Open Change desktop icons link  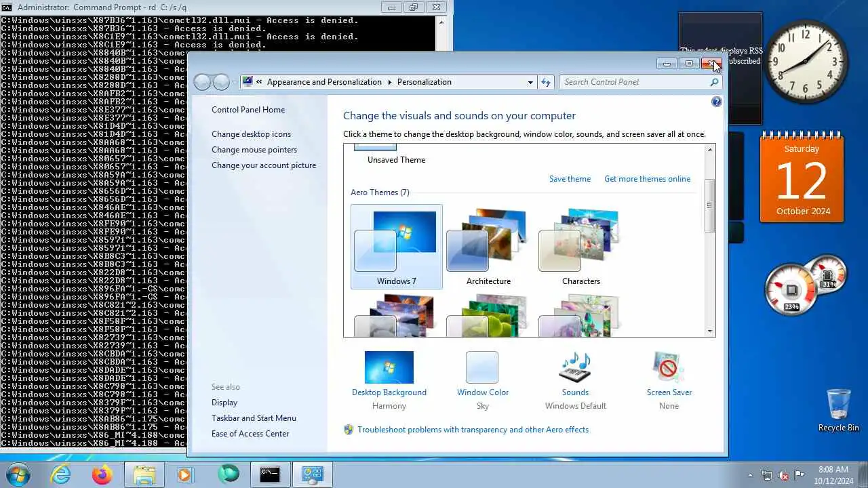point(251,134)
